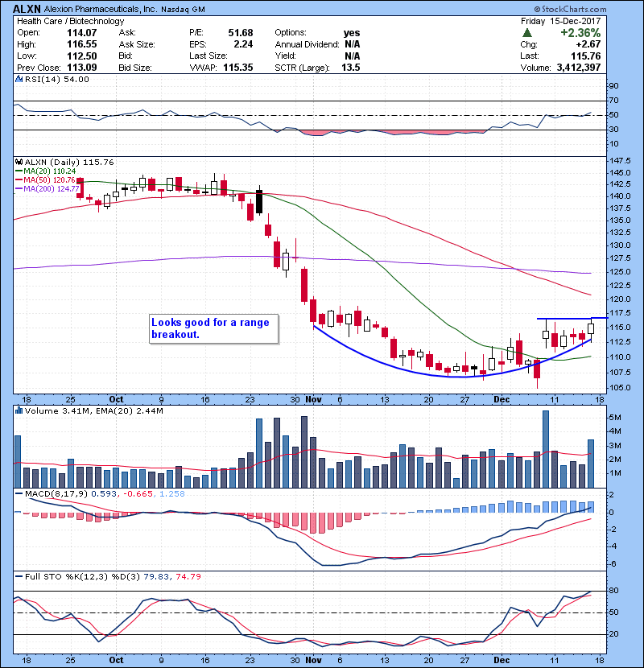
Task: Click the date Friday 15-Dec-2017
Action: click(560, 21)
